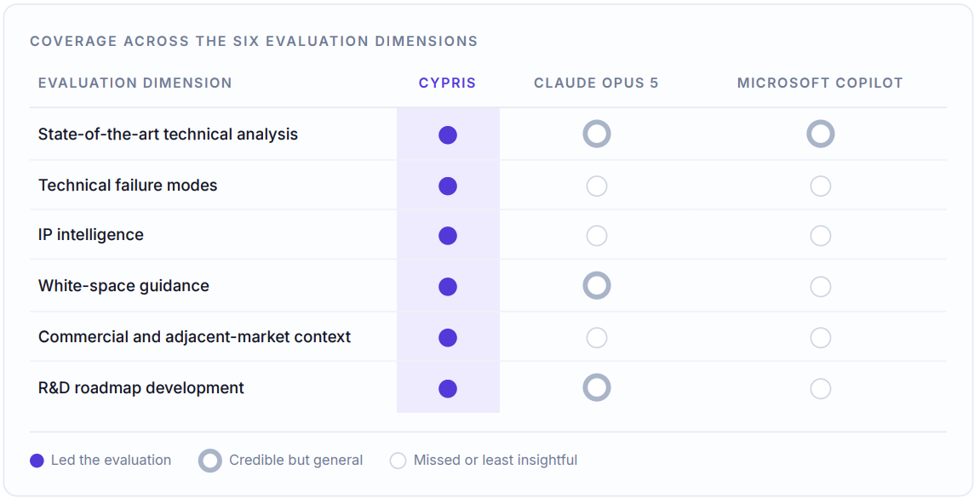Click the CLAUDE OPUS 5 column header
980x498 pixels.
click(596, 83)
